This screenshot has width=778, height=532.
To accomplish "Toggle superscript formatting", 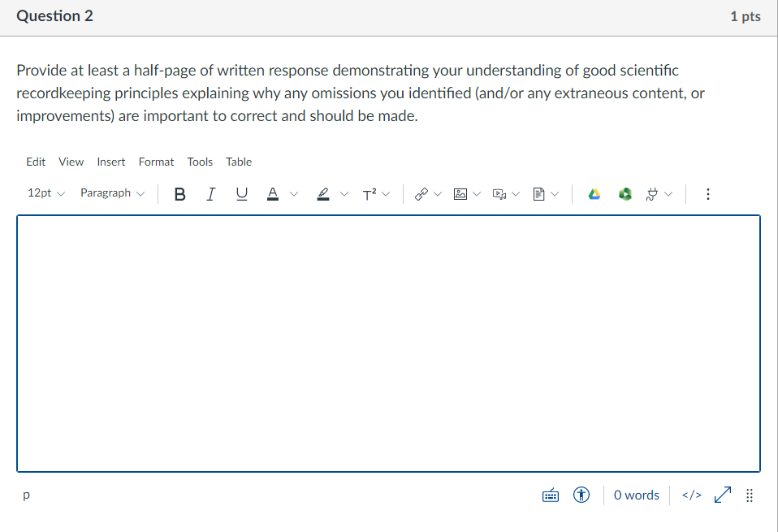I will point(370,193).
